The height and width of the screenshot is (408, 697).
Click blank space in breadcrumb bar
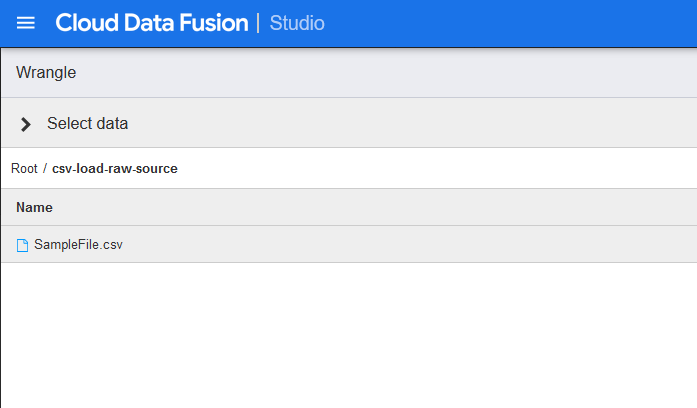(x=438, y=168)
